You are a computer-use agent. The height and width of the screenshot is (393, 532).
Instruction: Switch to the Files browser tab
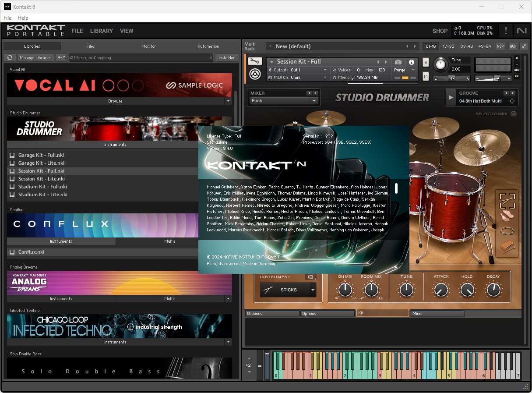point(91,46)
